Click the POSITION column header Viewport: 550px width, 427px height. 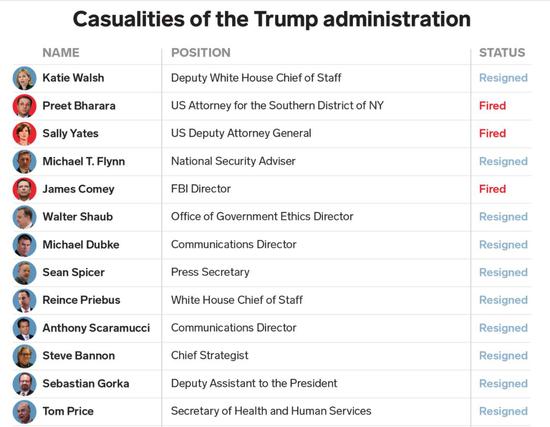click(201, 53)
